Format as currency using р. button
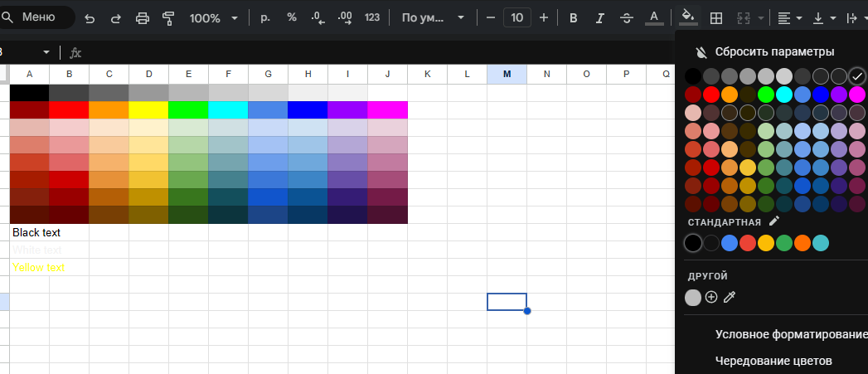This screenshot has width=868, height=374. 265,17
